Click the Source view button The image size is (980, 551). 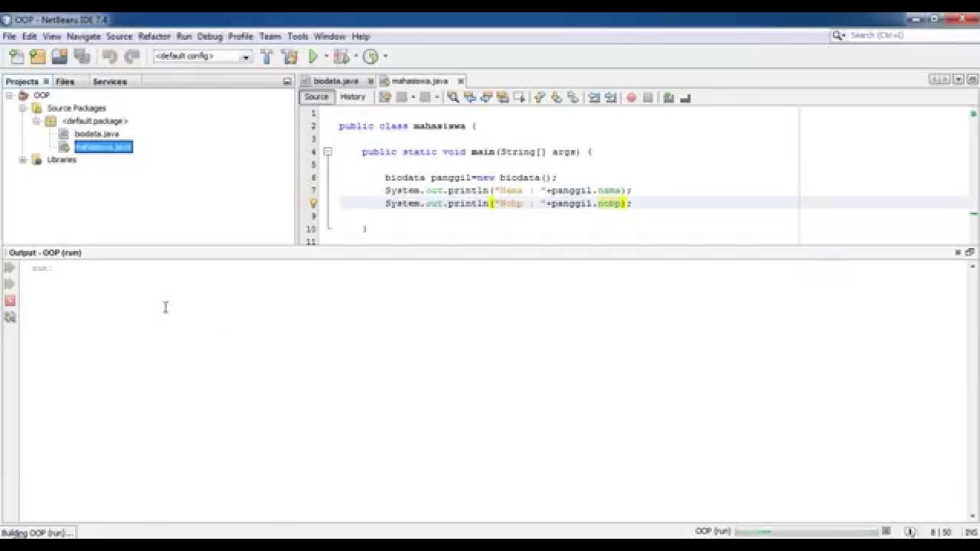click(x=316, y=97)
